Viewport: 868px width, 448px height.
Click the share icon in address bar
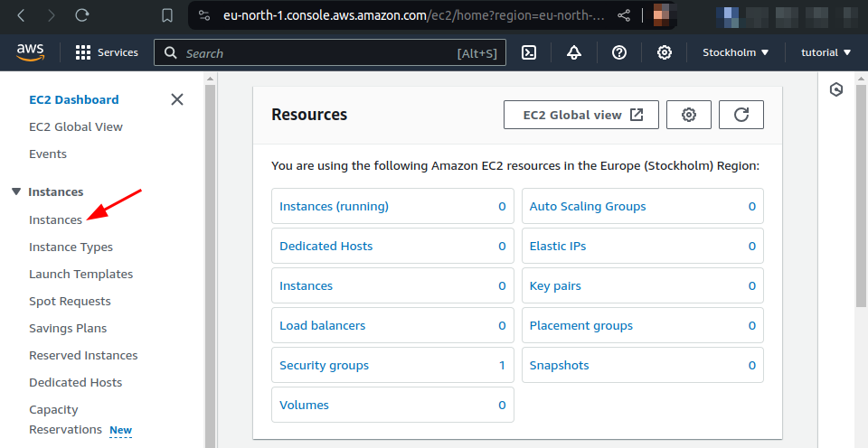pyautogui.click(x=624, y=15)
